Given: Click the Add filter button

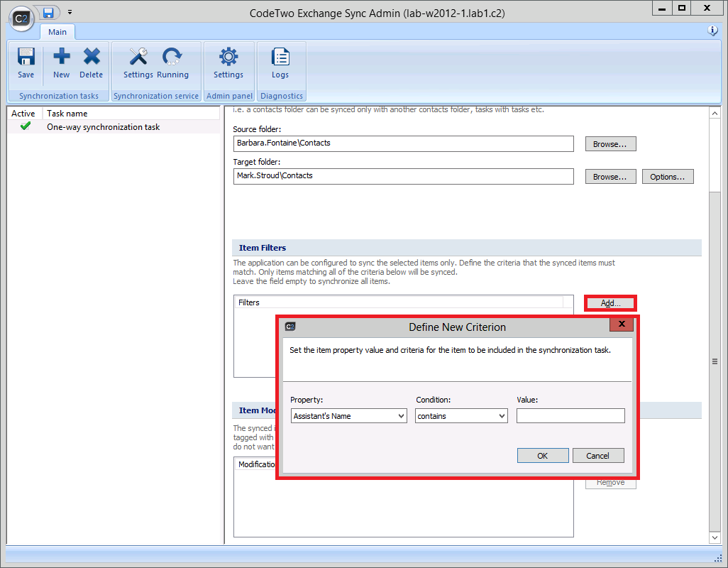Looking at the screenshot, I should pyautogui.click(x=610, y=303).
